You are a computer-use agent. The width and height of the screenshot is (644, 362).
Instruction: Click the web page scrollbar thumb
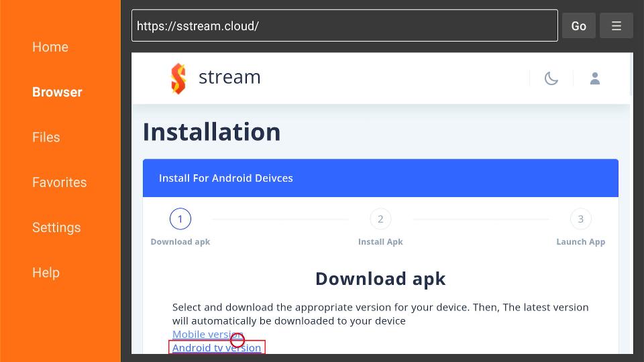(x=631, y=74)
